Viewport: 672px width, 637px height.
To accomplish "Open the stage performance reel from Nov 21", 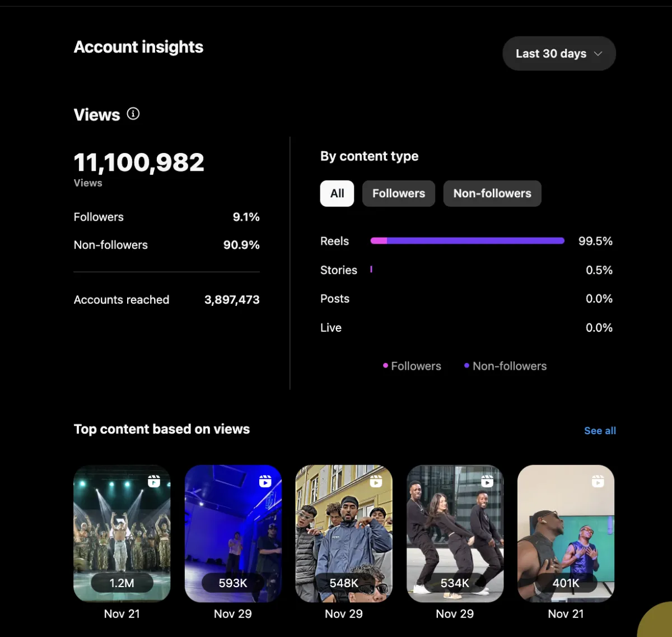I will [x=122, y=532].
